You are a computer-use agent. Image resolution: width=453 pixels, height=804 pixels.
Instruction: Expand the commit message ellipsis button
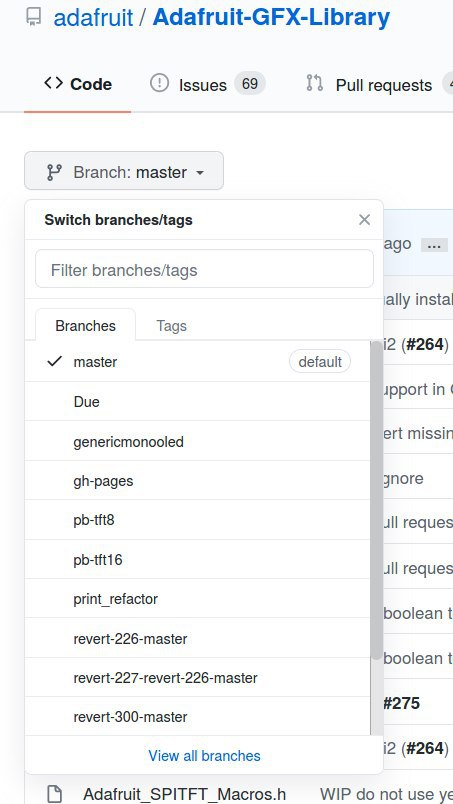[434, 245]
